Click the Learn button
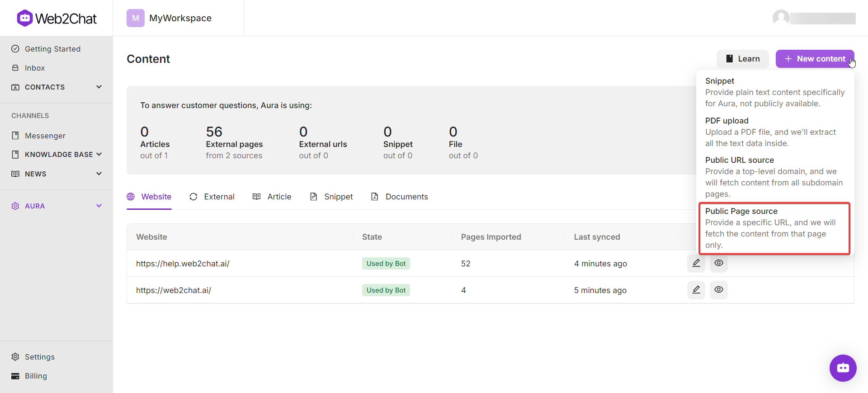Image resolution: width=868 pixels, height=393 pixels. pos(743,59)
